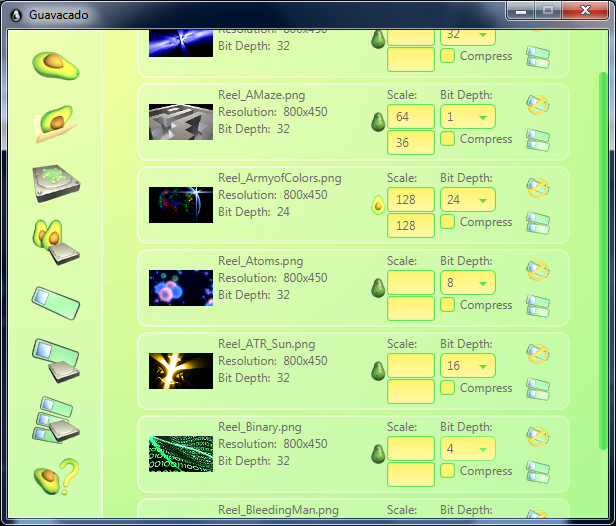
Task: Click the single green slider panel icon
Action: [56, 303]
